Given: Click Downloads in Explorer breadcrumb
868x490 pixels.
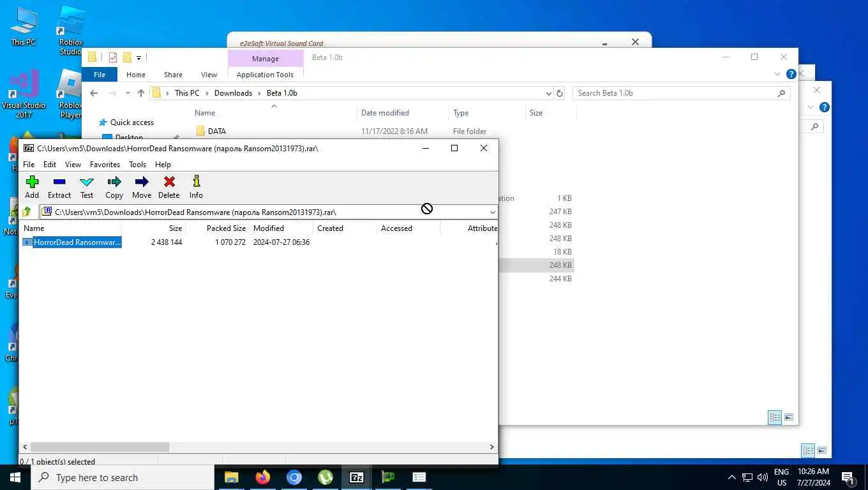Looking at the screenshot, I should [x=233, y=93].
